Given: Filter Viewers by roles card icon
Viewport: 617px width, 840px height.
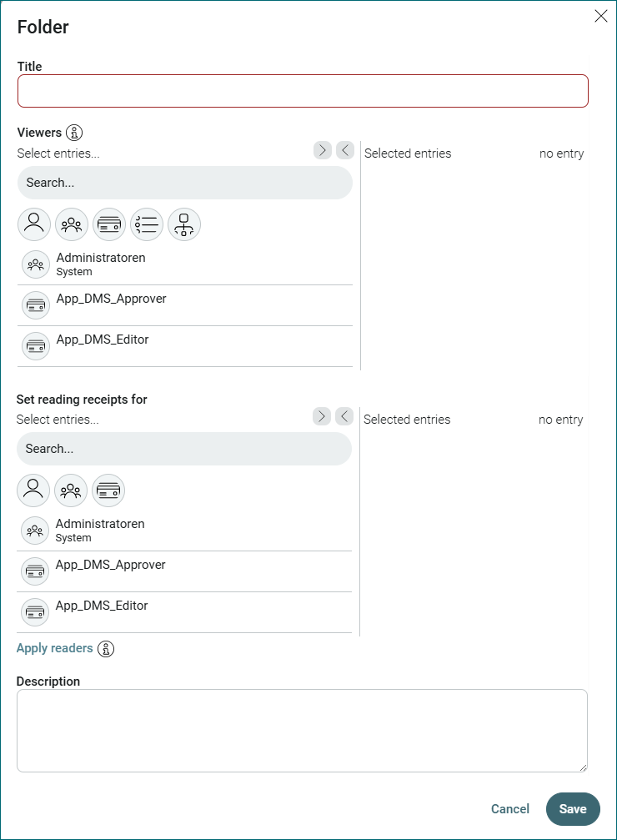Looking at the screenshot, I should coord(109,224).
